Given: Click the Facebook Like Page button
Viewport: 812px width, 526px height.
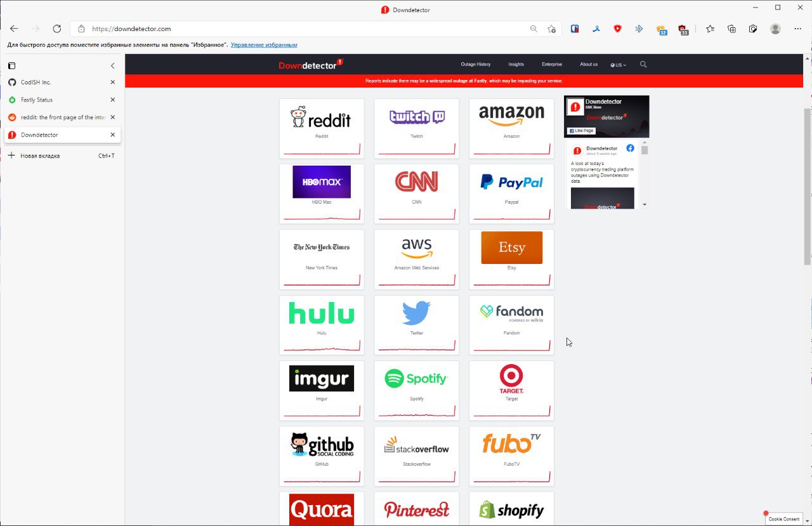Looking at the screenshot, I should 581,131.
